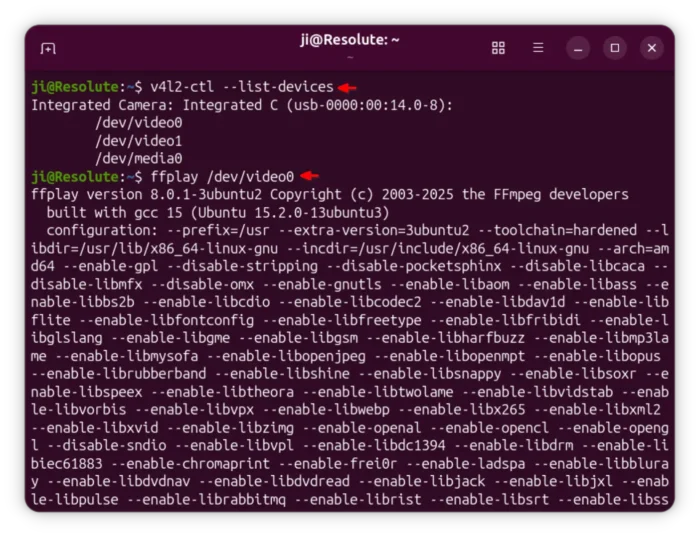The image size is (700, 537).
Task: Click the ffplay version 8.0.1 line
Action: click(330, 194)
